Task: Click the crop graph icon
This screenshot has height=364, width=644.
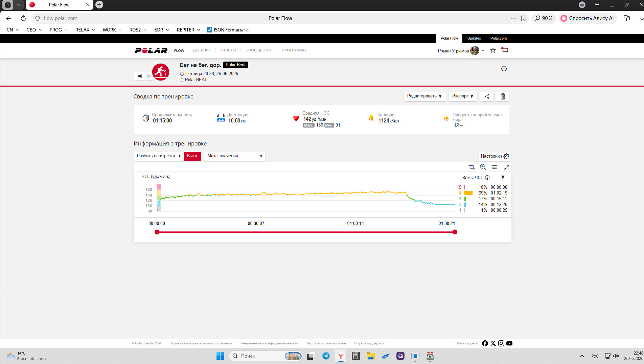Action: point(471,167)
